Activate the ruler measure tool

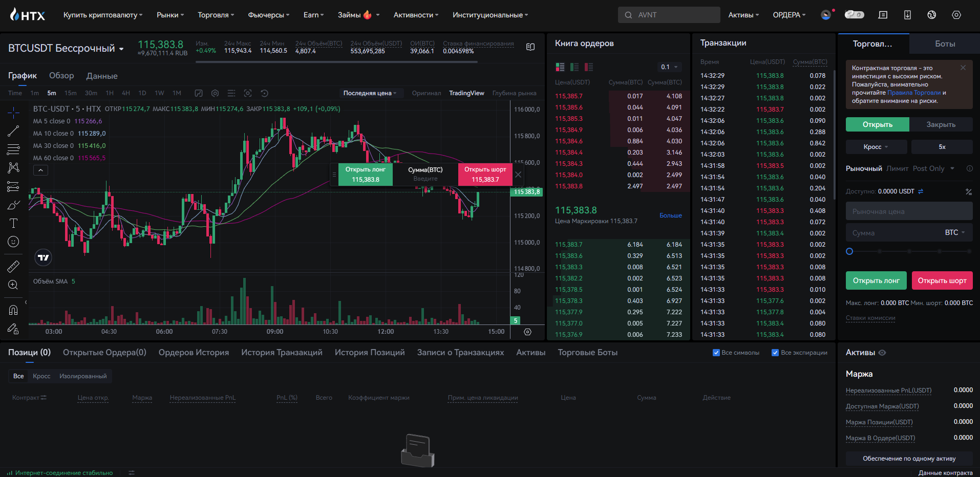click(13, 266)
